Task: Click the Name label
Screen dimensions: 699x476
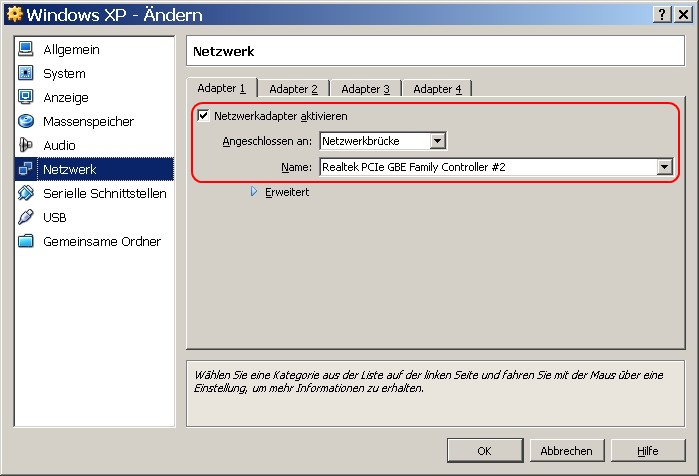Action: point(296,167)
